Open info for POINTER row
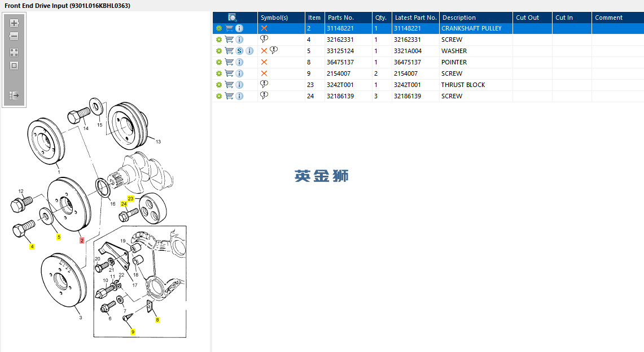Image resolution: width=644 pixels, height=352 pixels. [239, 62]
